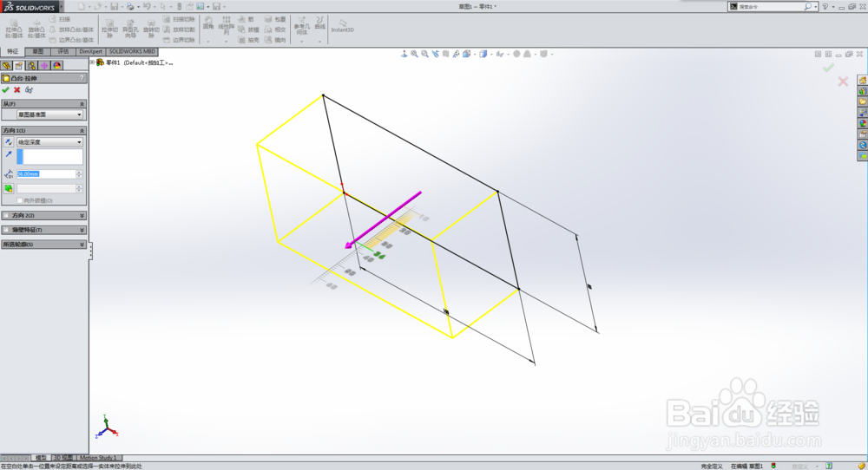The image size is (868, 470).
Task: Collapse the From (从) section chevron
Action: [82, 104]
